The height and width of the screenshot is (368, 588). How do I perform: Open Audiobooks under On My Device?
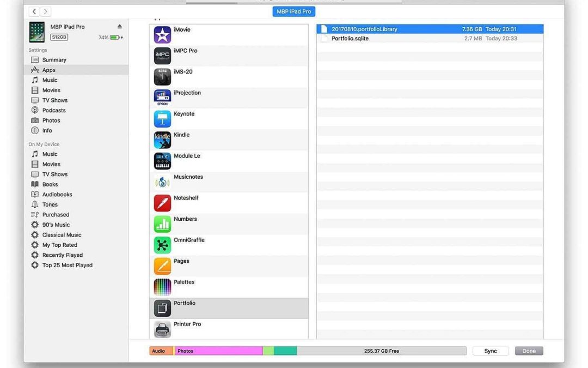coord(57,195)
